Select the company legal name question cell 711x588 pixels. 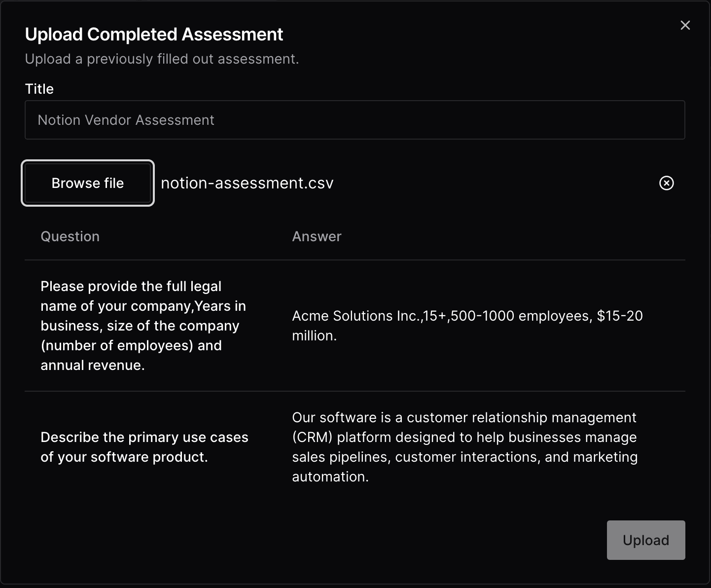tap(143, 326)
